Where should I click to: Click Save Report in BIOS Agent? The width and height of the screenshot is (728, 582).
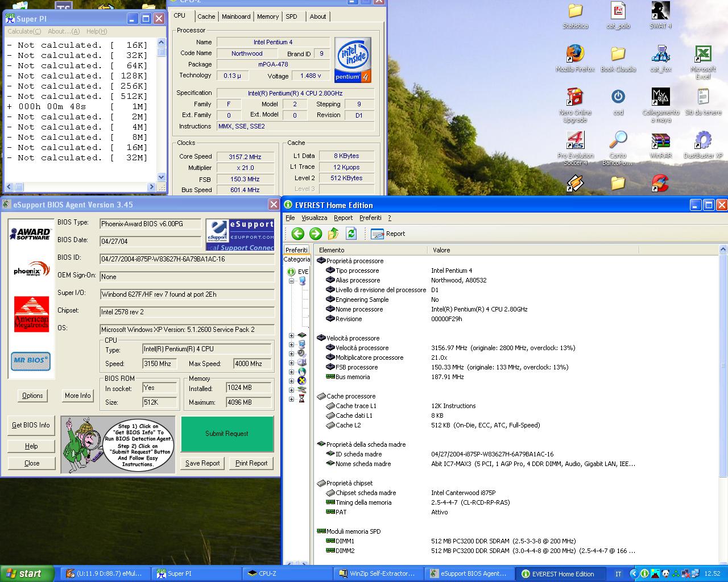[x=202, y=463]
